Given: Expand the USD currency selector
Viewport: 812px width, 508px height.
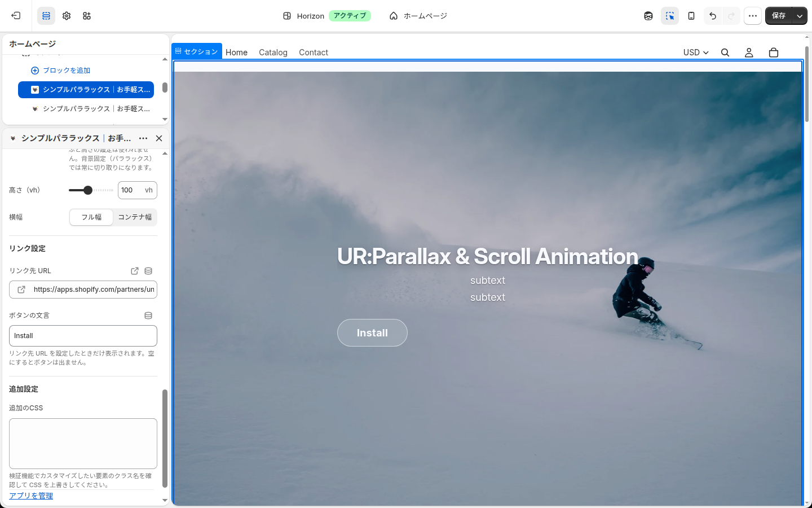Looking at the screenshot, I should [696, 52].
